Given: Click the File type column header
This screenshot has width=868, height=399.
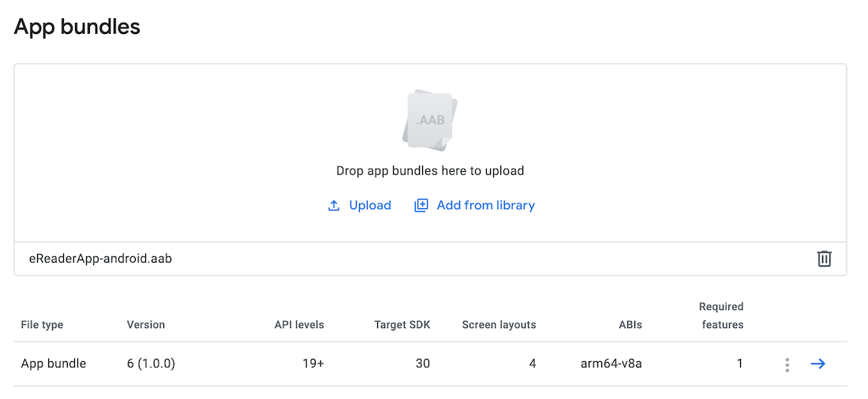Looking at the screenshot, I should (x=42, y=325).
